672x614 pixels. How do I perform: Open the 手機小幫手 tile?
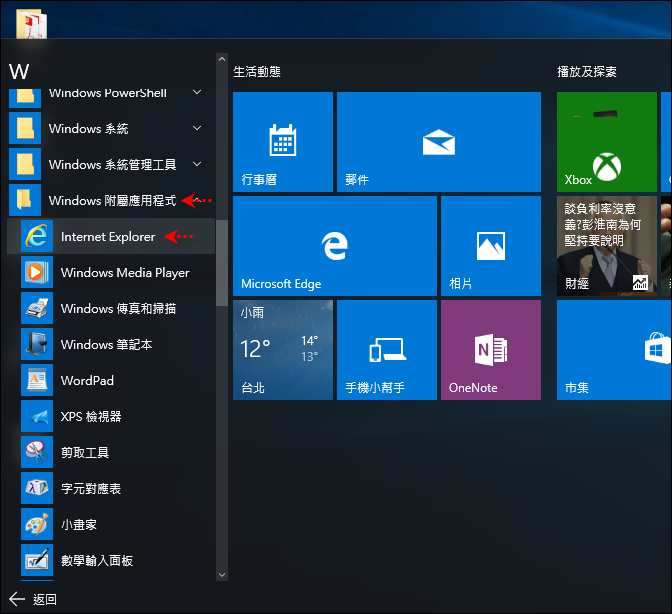(x=387, y=350)
